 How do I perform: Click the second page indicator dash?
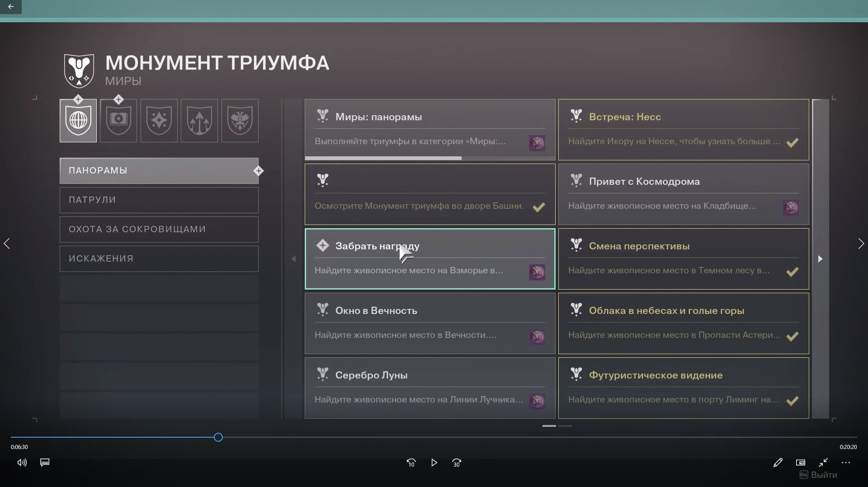click(x=565, y=426)
